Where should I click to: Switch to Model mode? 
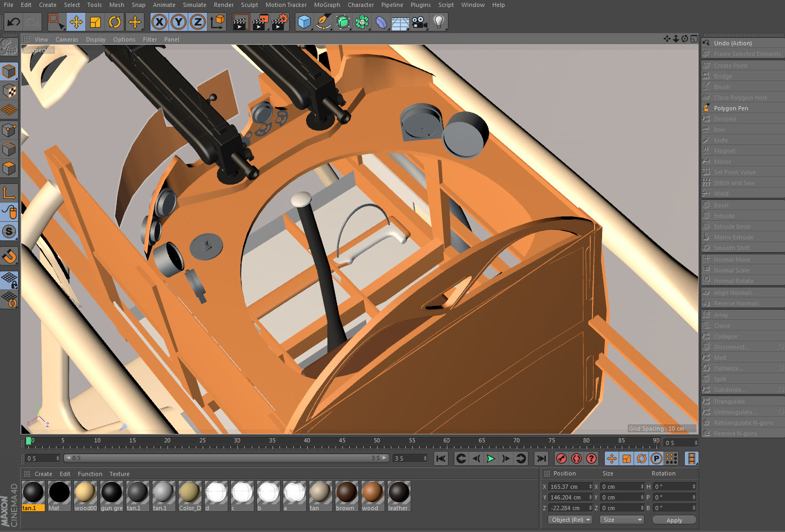coord(9,71)
